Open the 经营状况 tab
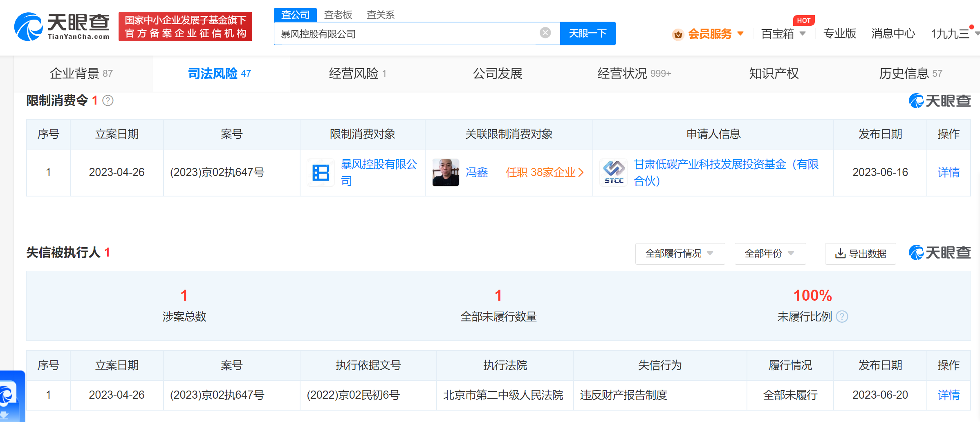Viewport: 980px width, 422px height. point(634,74)
